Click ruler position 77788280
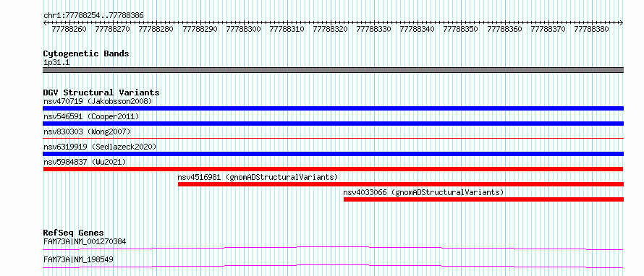The height and width of the screenshot is (276, 644). 156,30
